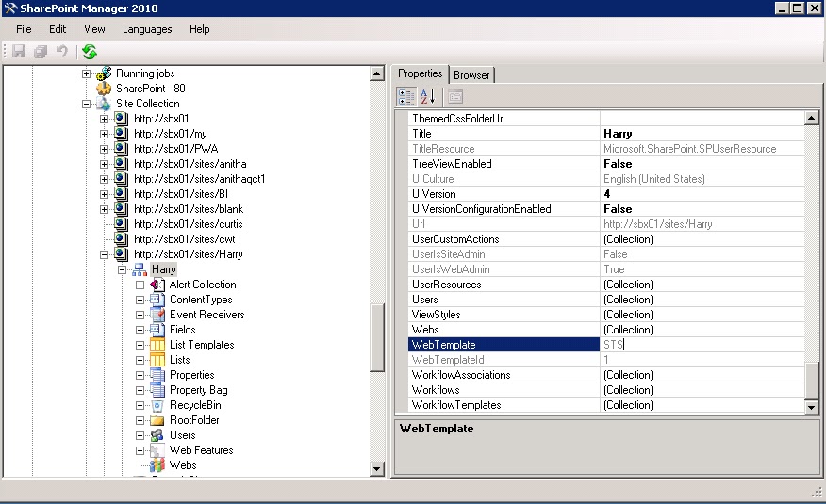The height and width of the screenshot is (504, 826).
Task: Open the Edit menu
Action: point(58,29)
